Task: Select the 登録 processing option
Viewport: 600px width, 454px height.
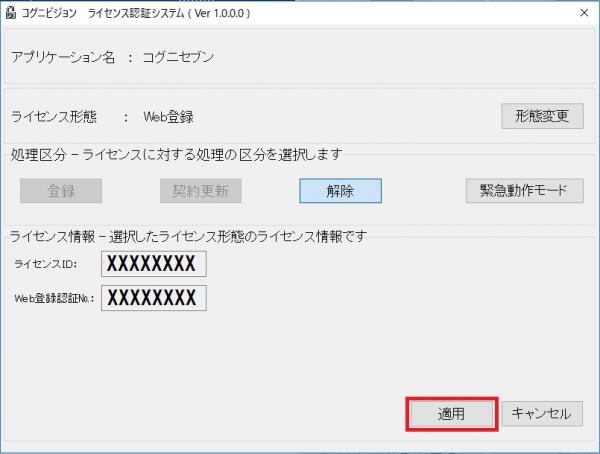Action: click(x=61, y=191)
